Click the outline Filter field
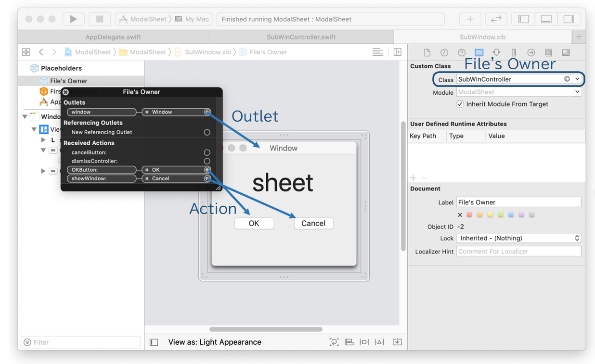The width and height of the screenshot is (595, 364). (81, 342)
